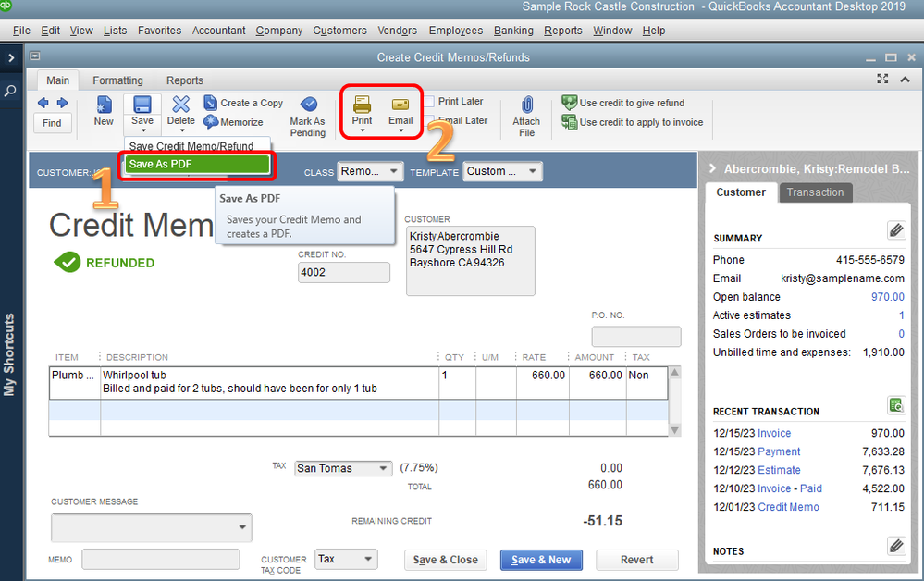Open the 12/01/23 Credit Memo link
This screenshot has height=581, width=924.
tap(788, 507)
